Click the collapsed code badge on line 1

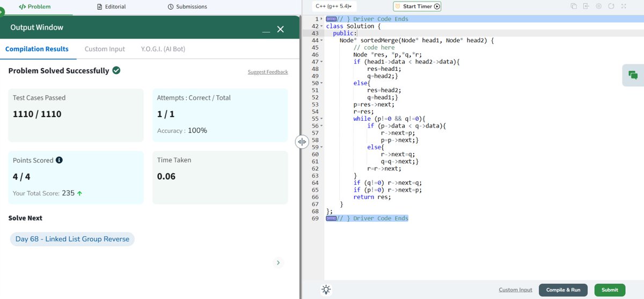[331, 19]
